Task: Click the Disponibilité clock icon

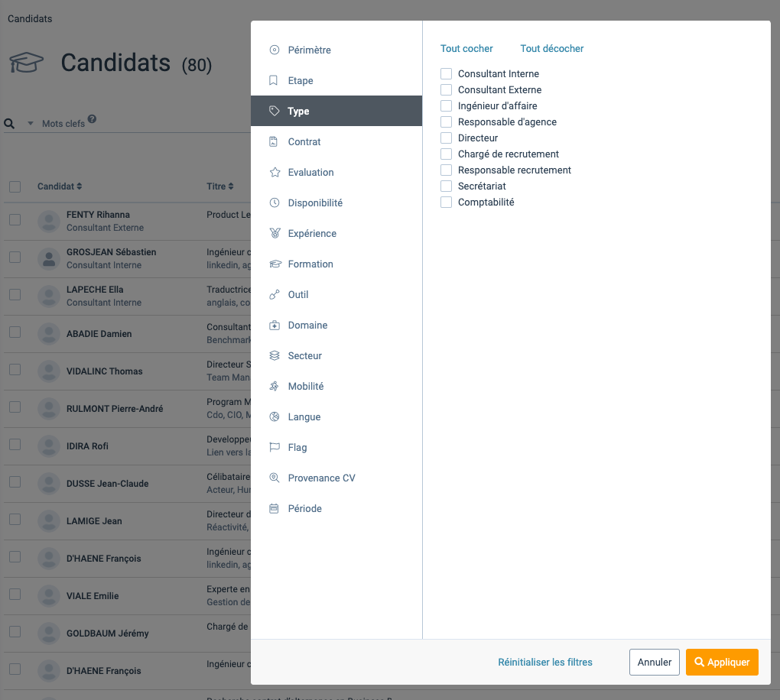Action: pos(274,203)
